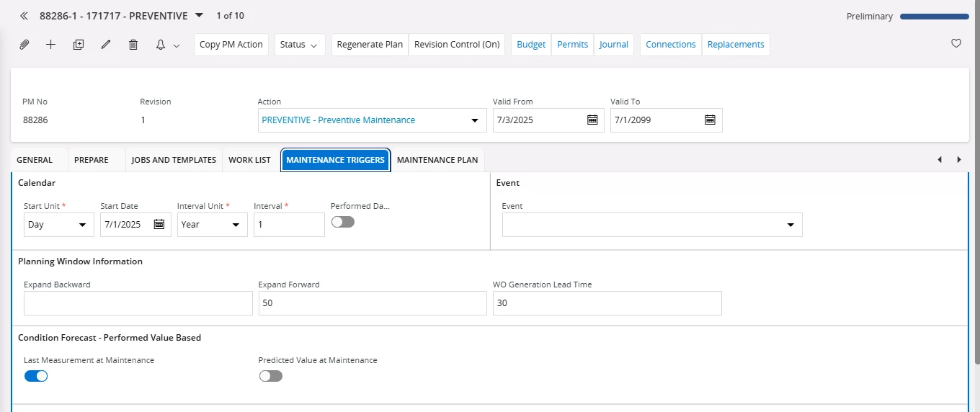Viewport: 980px width, 412px height.
Task: Toggle the Performed Date Based switch
Action: (x=343, y=222)
